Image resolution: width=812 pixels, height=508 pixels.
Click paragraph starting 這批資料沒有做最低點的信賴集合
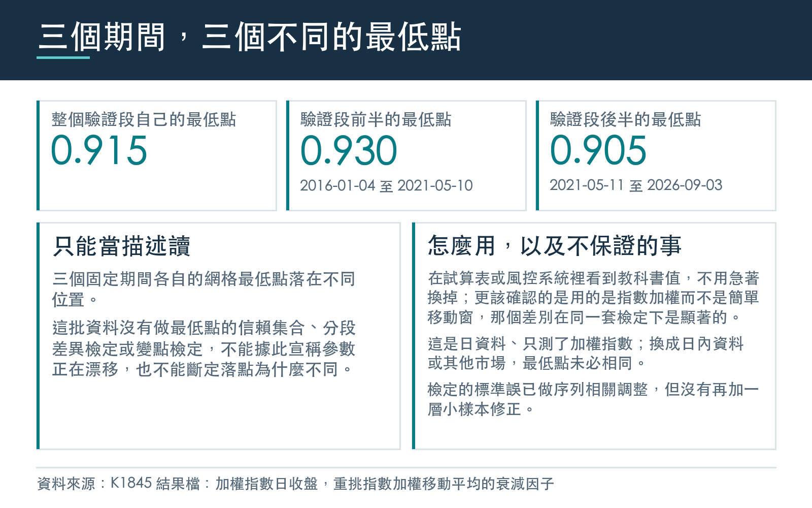coord(204,348)
